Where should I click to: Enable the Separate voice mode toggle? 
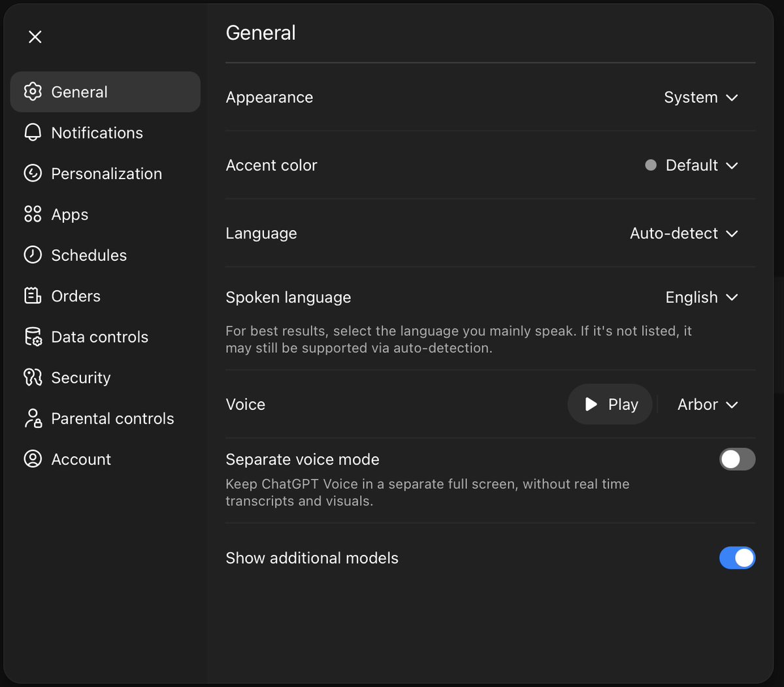pos(737,460)
